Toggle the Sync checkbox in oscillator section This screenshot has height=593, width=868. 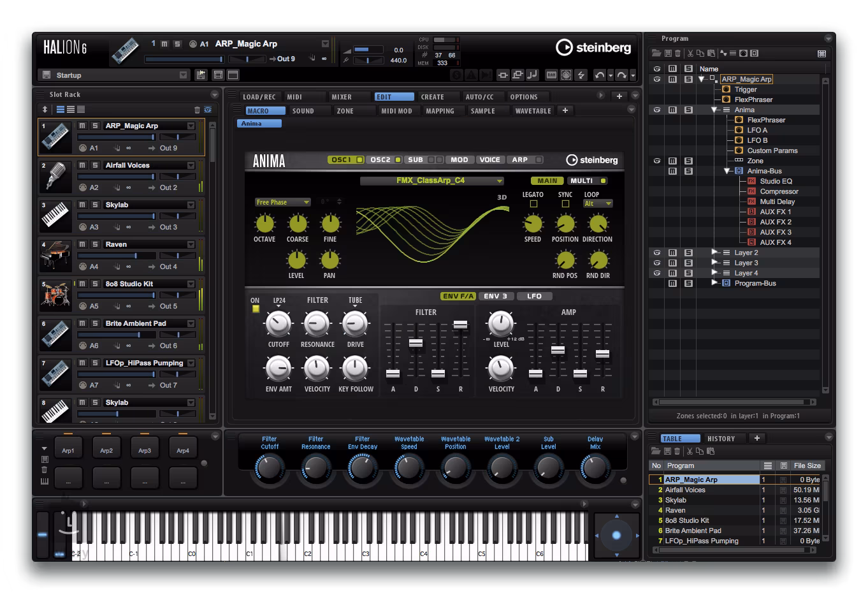pyautogui.click(x=565, y=204)
